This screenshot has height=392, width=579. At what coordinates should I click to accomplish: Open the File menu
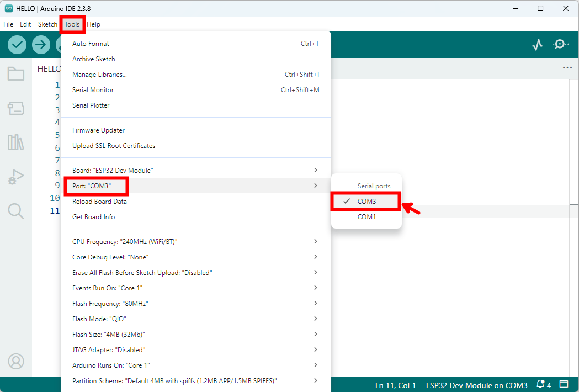pos(8,24)
